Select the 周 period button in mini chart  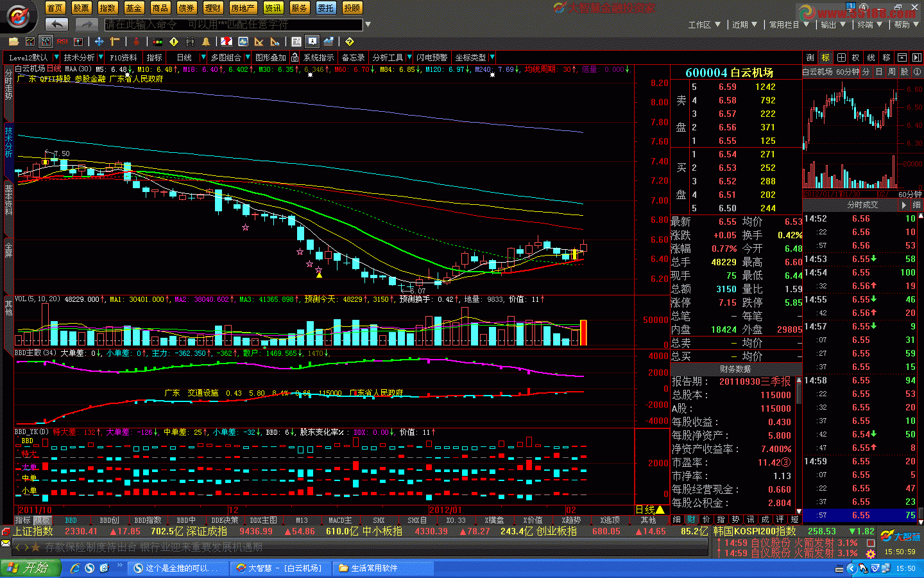pyautogui.click(x=891, y=72)
